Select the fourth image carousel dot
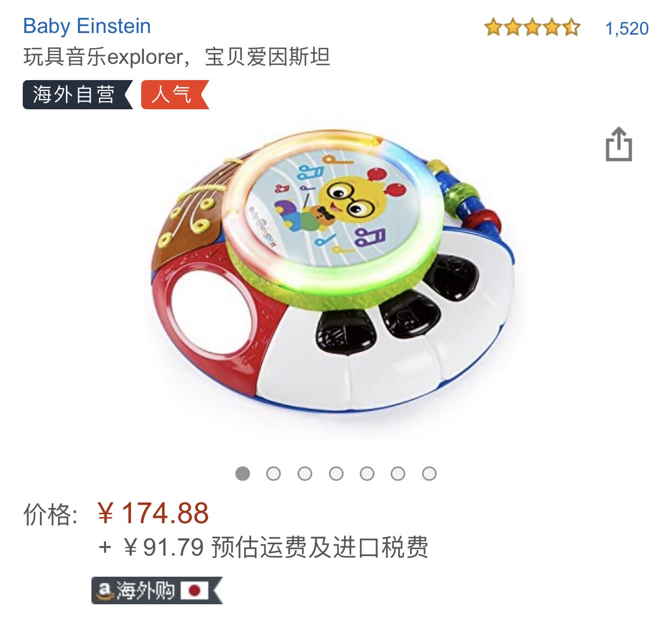672x627 pixels. pyautogui.click(x=336, y=474)
